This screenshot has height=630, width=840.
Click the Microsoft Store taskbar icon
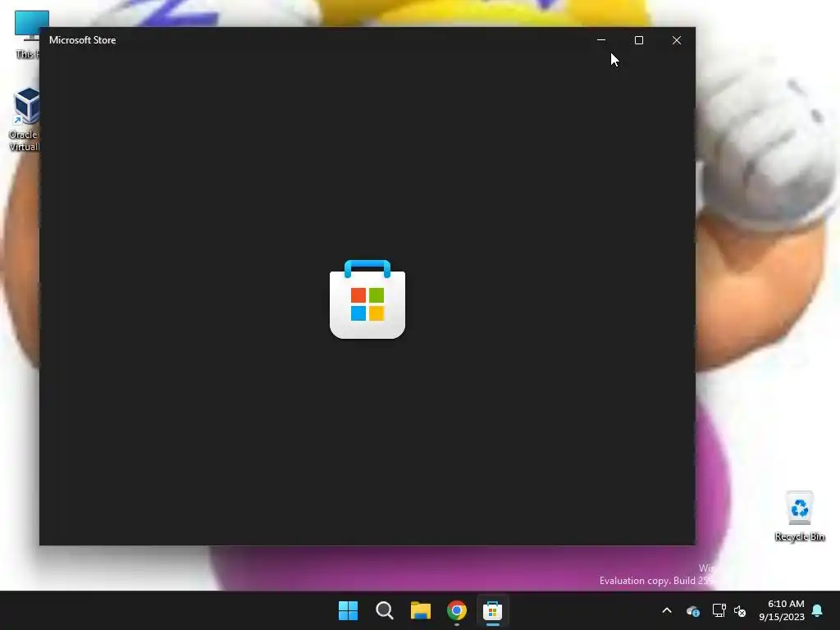coord(492,610)
